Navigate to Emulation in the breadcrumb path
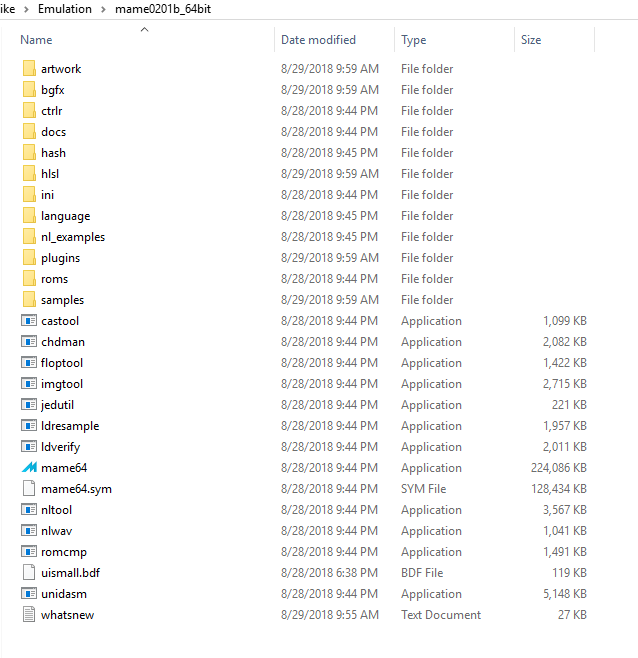638x658 pixels. [65, 9]
